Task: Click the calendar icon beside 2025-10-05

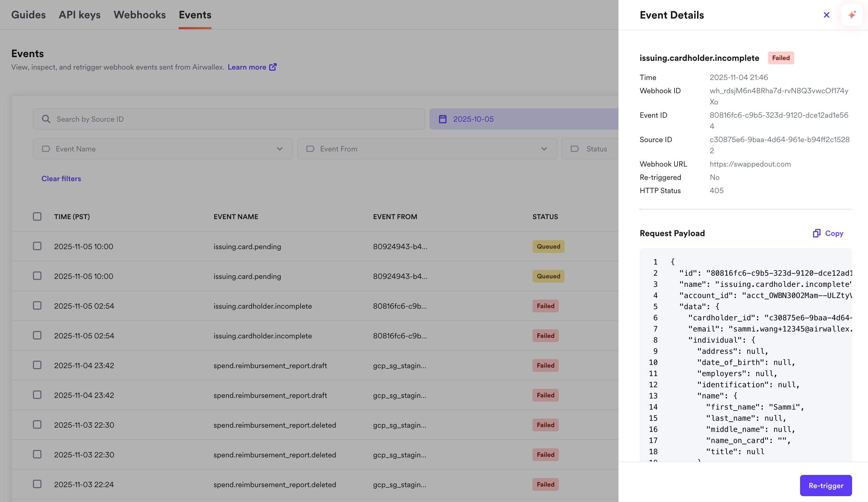Action: [442, 119]
